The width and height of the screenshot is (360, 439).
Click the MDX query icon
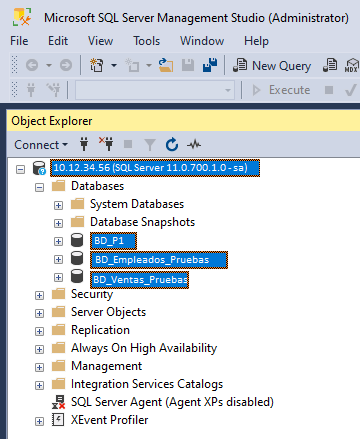[351, 65]
